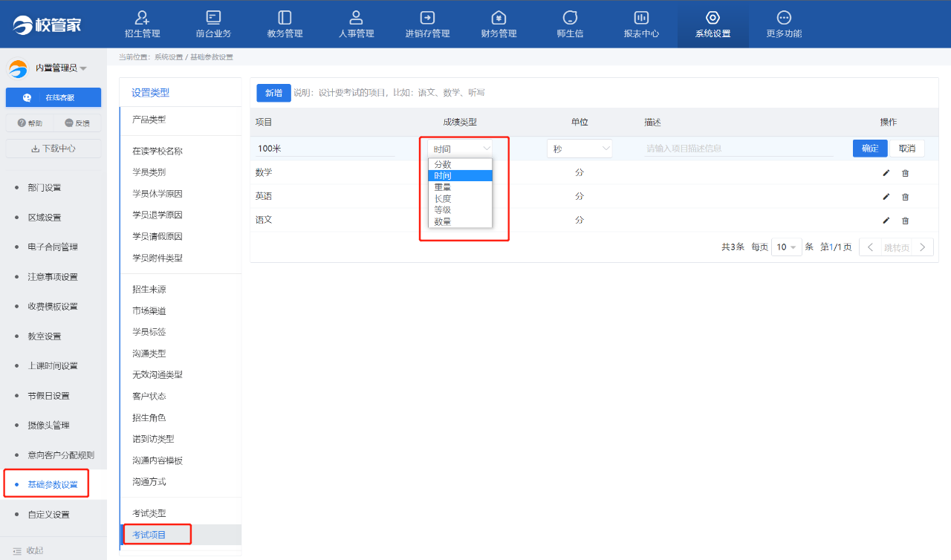Open the 财务管理 module icon
951x560 pixels.
tap(499, 17)
